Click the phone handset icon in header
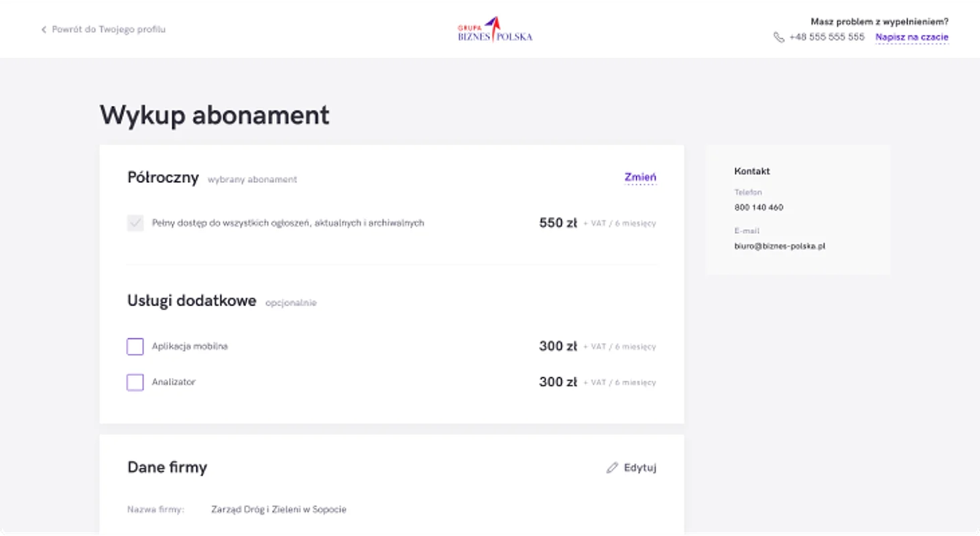This screenshot has height=536, width=980. pos(778,38)
